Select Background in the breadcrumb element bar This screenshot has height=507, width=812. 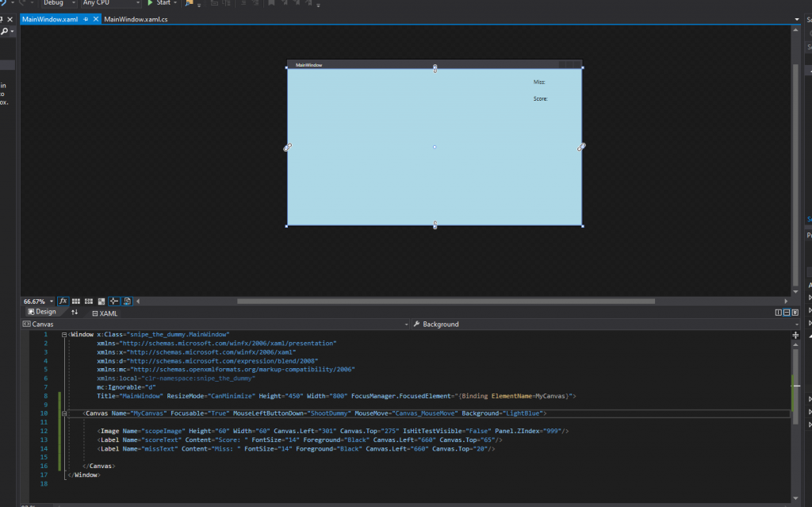coord(440,324)
